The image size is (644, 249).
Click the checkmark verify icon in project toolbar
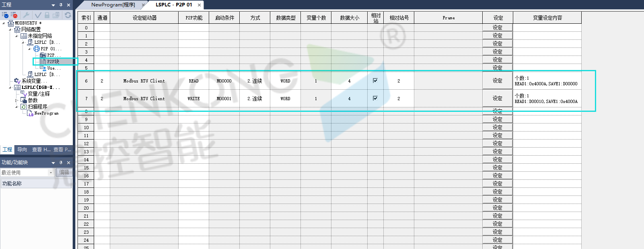pos(38,15)
